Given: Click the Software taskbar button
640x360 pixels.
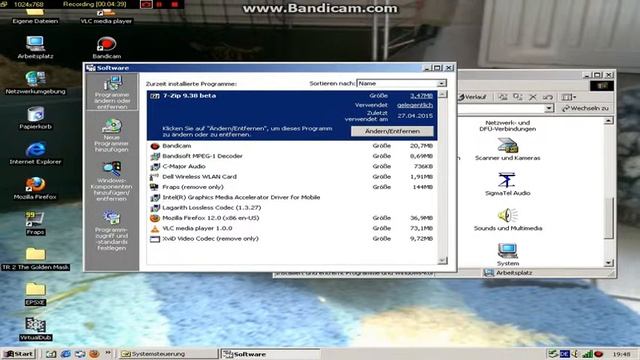Looking at the screenshot, I should coord(270,354).
